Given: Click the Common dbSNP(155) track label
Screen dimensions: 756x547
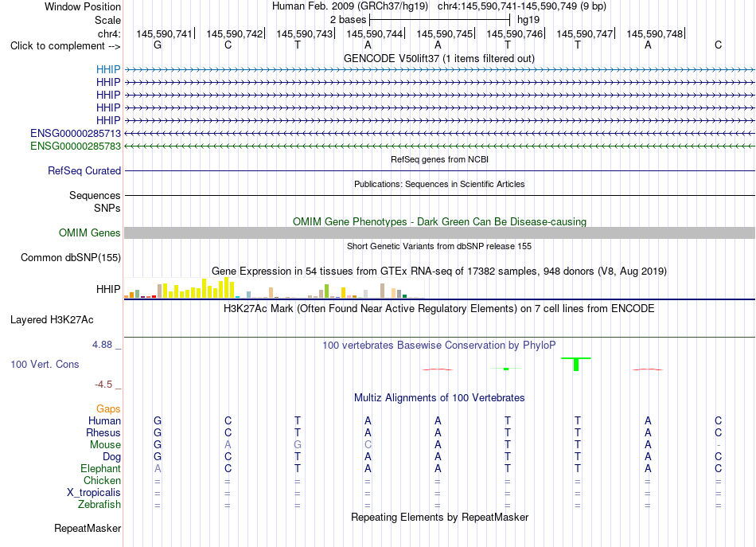Looking at the screenshot, I should (70, 258).
